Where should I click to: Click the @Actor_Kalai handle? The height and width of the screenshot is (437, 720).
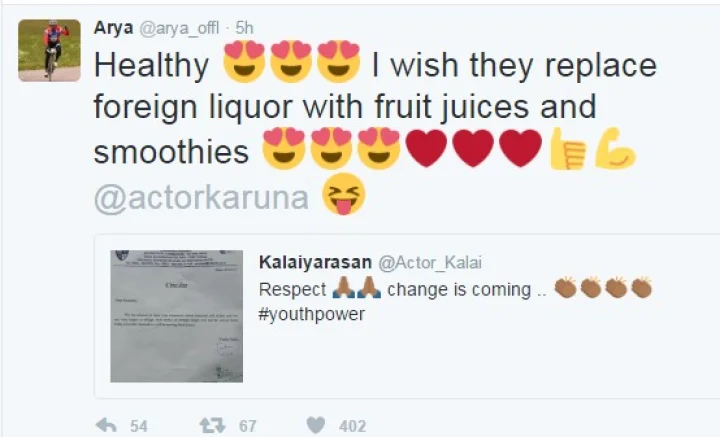click(x=430, y=263)
